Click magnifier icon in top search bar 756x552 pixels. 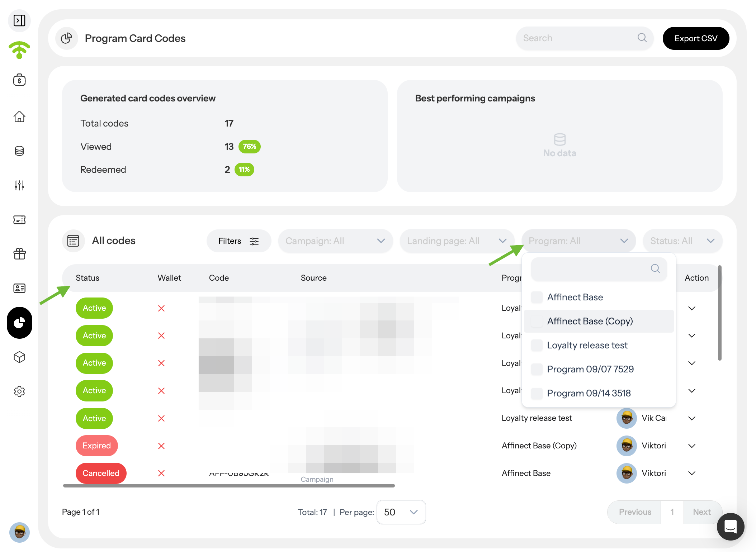[642, 38]
